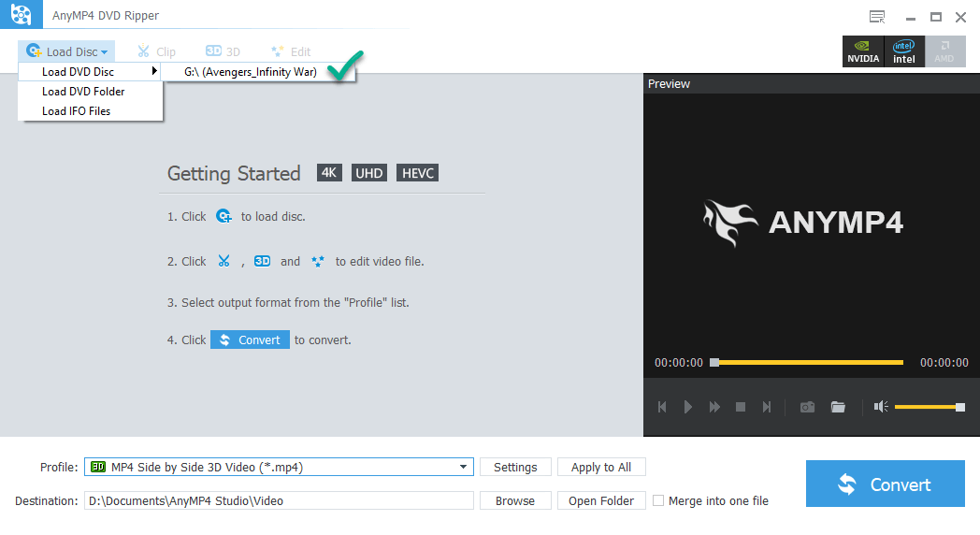Select Load DVD Disc menu entry
Viewport: 980px width, 535px height.
[x=90, y=72]
